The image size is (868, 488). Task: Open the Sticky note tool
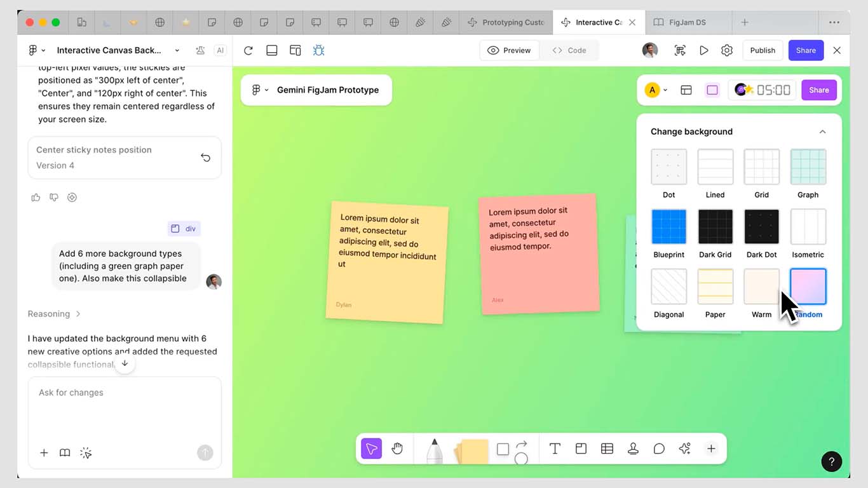coord(471,450)
